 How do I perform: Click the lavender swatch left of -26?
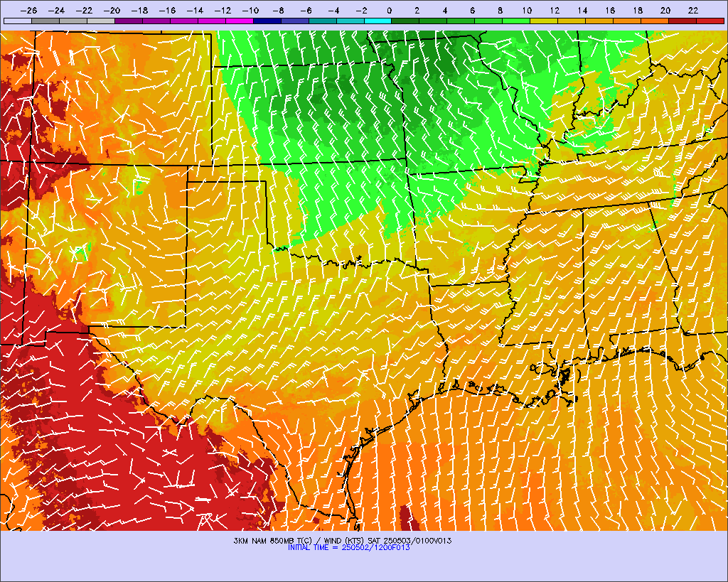[18, 21]
